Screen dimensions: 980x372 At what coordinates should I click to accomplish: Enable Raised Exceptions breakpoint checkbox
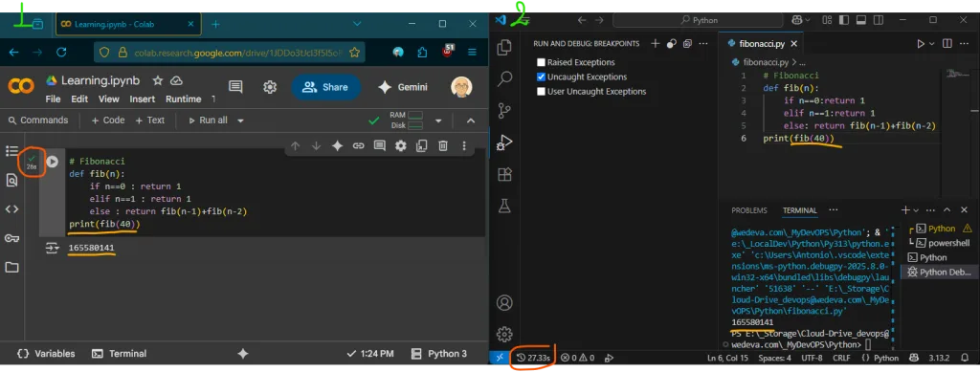point(542,62)
